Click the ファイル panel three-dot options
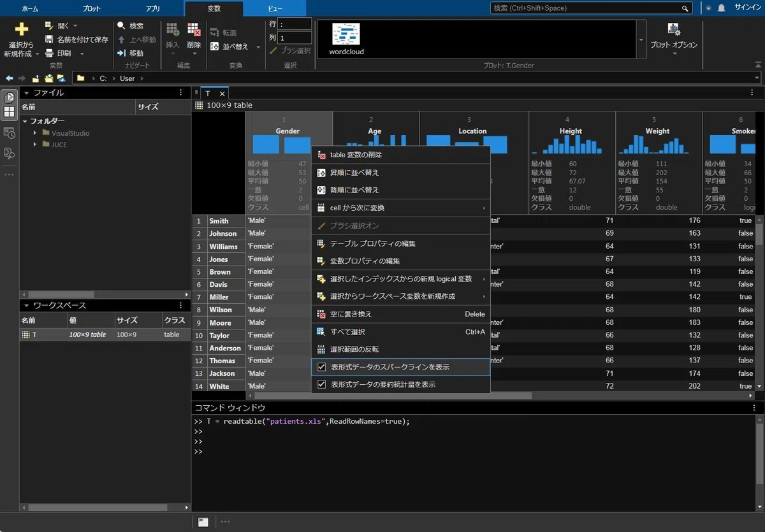The height and width of the screenshot is (532, 765). click(180, 92)
